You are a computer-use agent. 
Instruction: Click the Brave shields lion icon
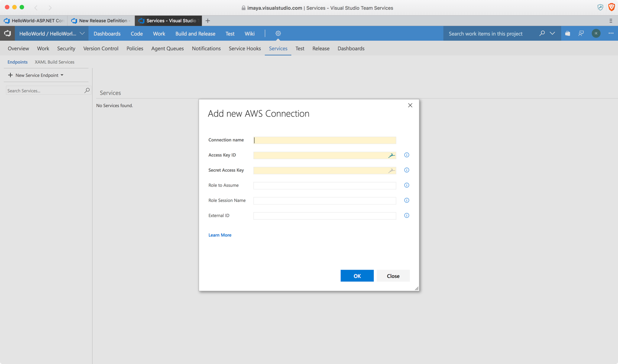(x=611, y=7)
